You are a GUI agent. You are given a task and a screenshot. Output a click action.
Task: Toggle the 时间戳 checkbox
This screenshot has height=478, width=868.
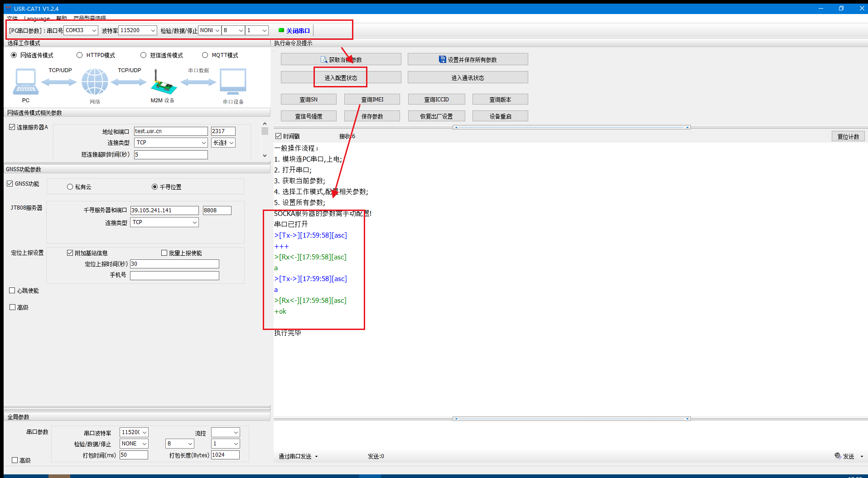coord(279,136)
